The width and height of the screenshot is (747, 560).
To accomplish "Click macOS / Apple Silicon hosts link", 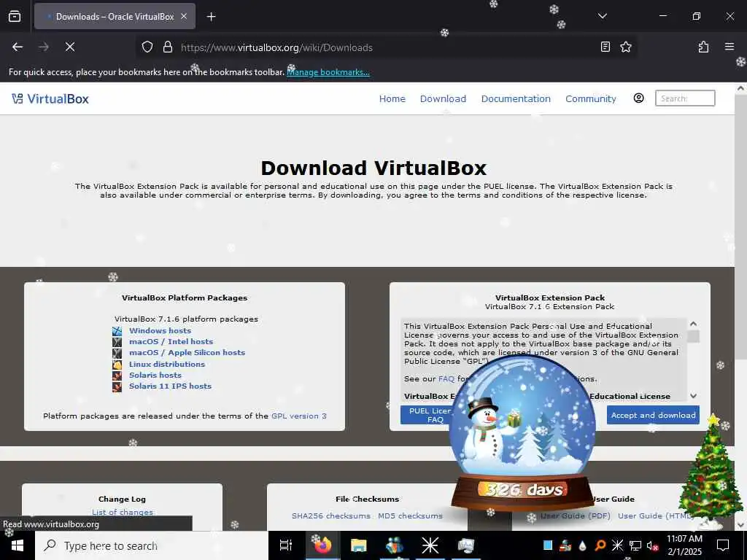I will click(x=187, y=352).
